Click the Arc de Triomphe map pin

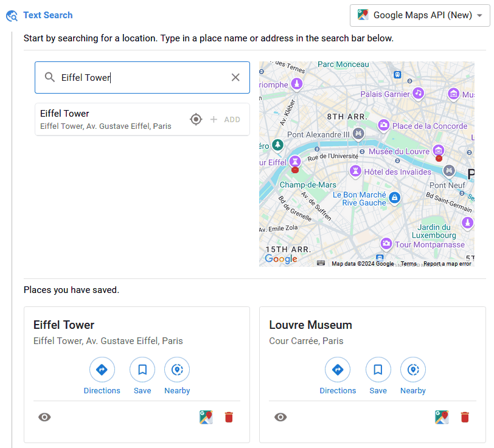(297, 84)
